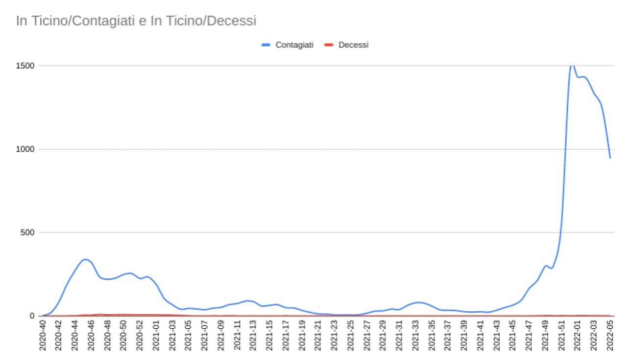This screenshot has height=364, width=627.
Task: Click the blue Contagiati legend swatch
Action: pyautogui.click(x=266, y=45)
